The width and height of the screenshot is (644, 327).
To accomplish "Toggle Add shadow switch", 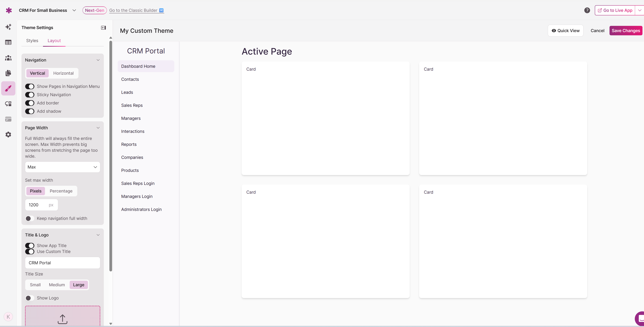I will (x=30, y=111).
